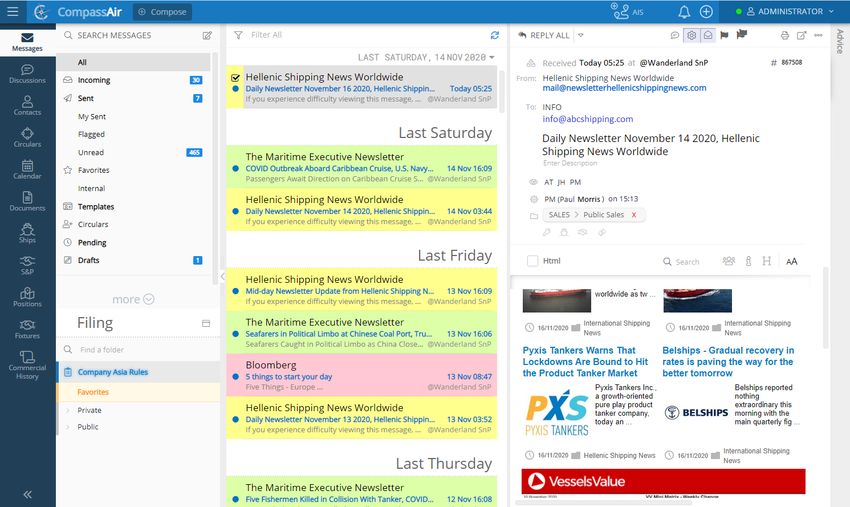Screen dimensions: 850x507
Task: Toggle the settings gear in message toolbar
Action: click(x=691, y=35)
